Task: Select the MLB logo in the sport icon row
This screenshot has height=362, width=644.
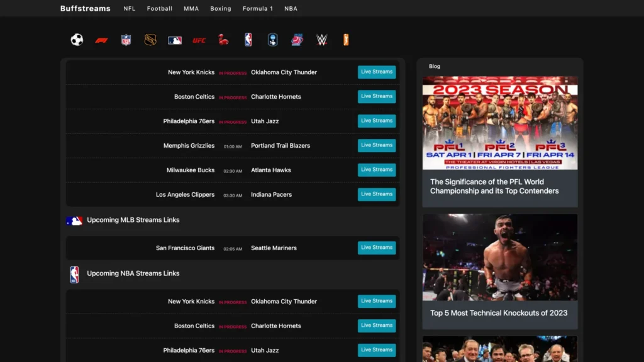Action: tap(175, 40)
